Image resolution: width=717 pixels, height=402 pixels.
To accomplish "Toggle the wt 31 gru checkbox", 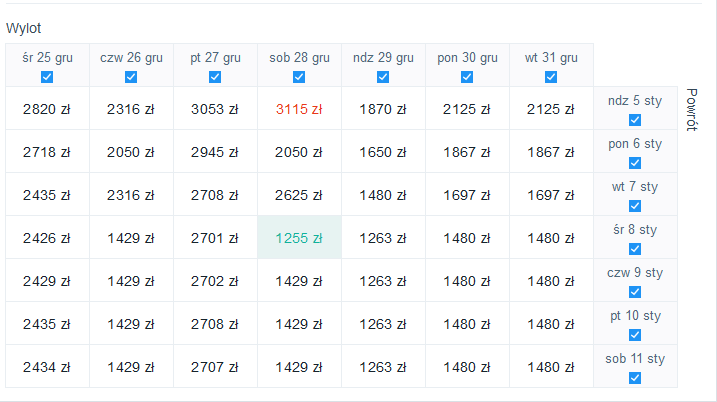I will pos(551,77).
